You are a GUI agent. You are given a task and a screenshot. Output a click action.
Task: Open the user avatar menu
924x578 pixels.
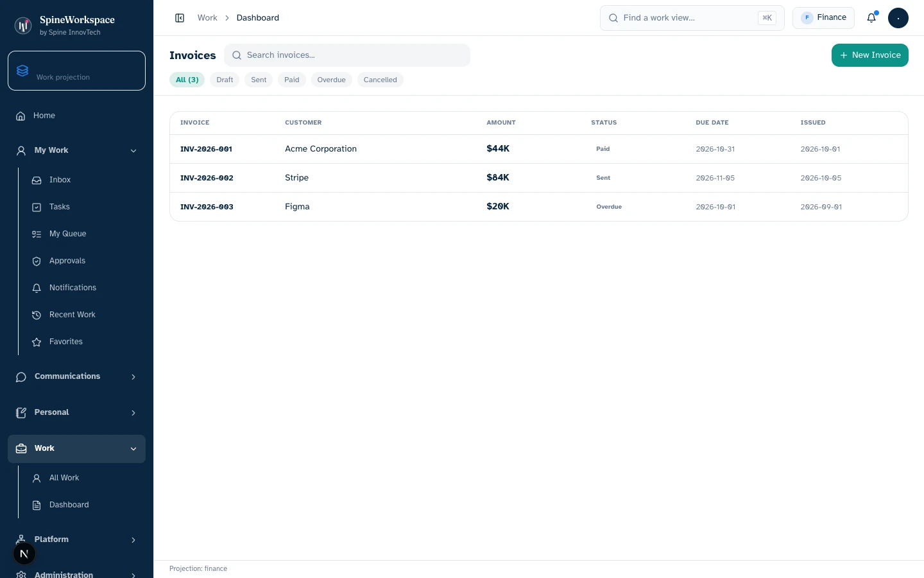[898, 18]
